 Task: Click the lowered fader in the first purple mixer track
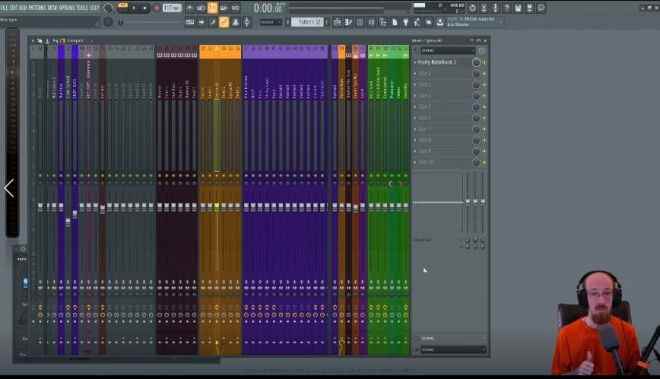point(68,222)
